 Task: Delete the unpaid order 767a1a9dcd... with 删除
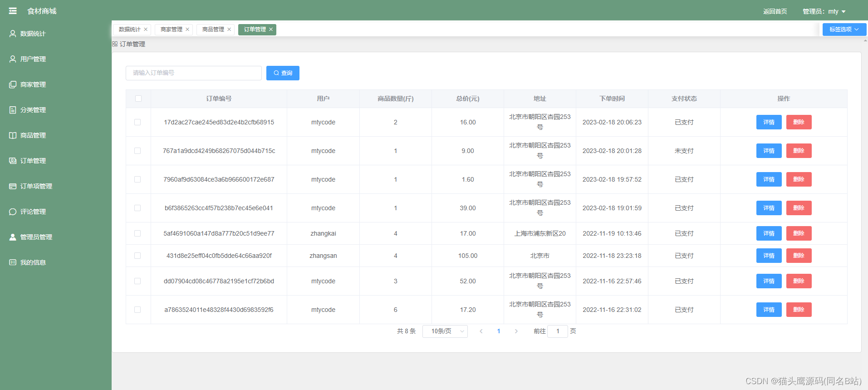click(799, 151)
